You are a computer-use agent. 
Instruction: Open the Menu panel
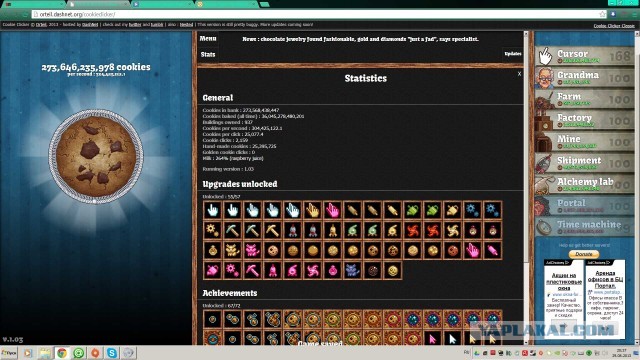pos(208,38)
